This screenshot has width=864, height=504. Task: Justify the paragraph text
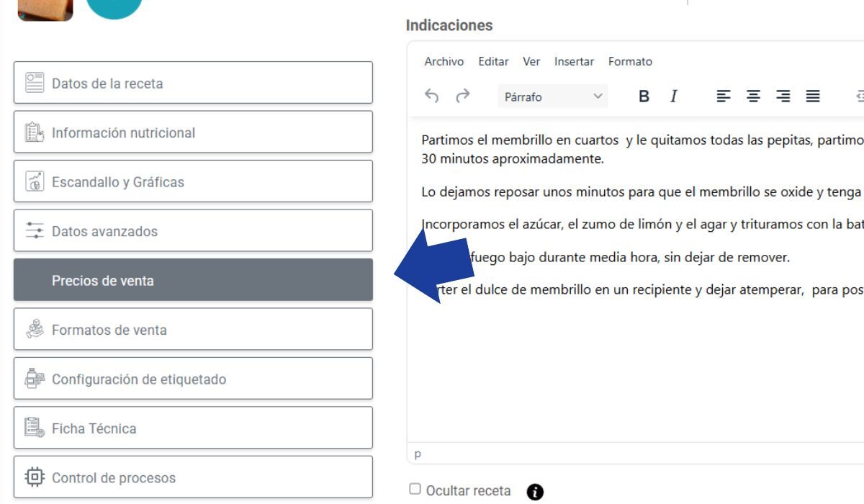point(813,96)
